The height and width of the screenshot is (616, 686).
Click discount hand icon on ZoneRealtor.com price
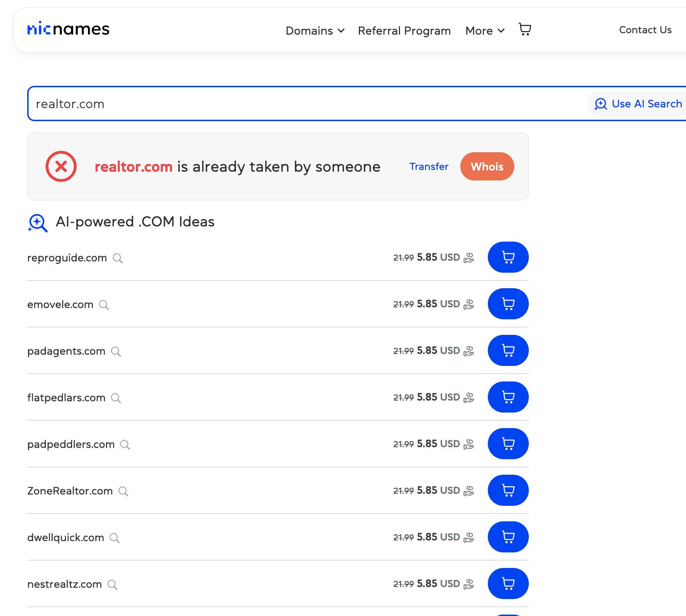469,491
